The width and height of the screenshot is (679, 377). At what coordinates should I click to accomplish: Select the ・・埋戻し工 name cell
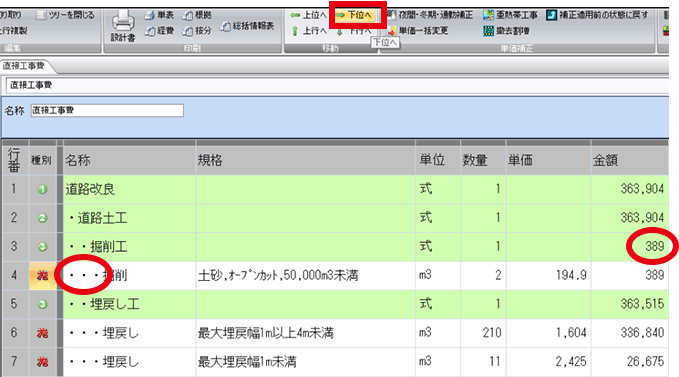click(129, 304)
